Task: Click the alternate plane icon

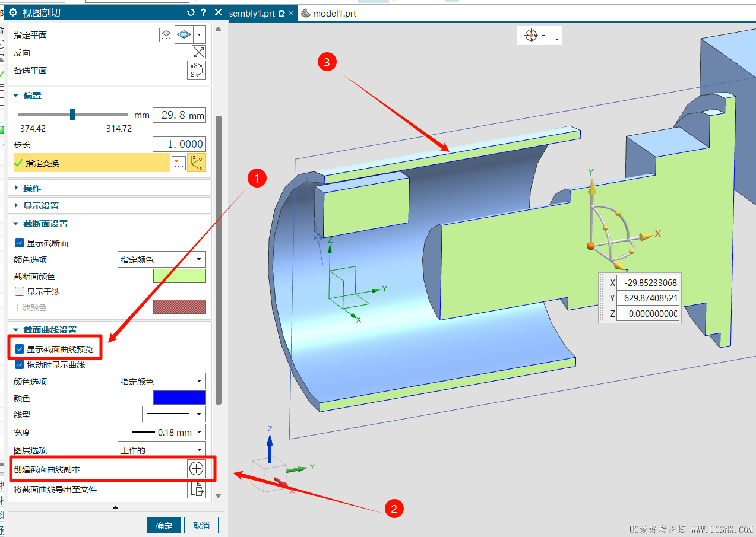Action: pos(197,70)
